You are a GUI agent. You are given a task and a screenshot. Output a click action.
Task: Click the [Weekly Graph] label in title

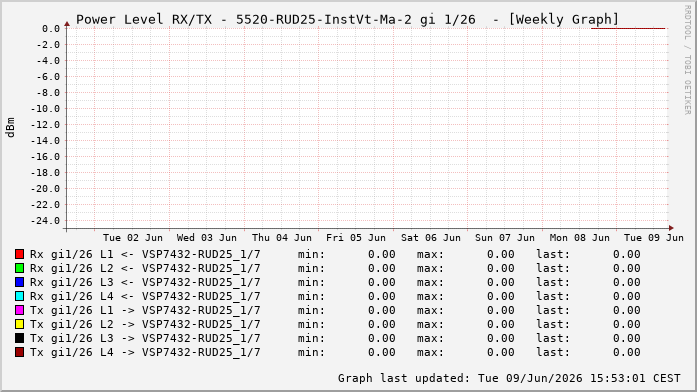tap(564, 20)
